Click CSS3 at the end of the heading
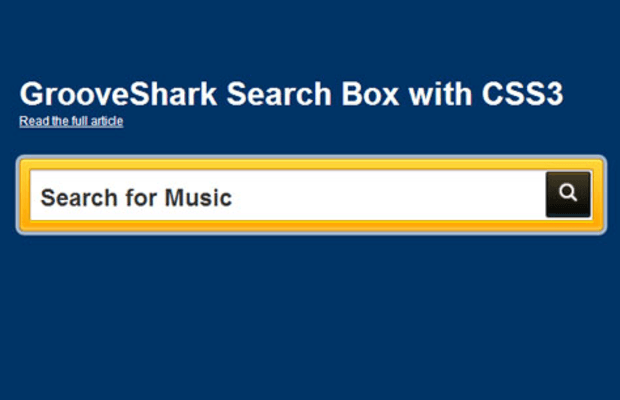 point(522,94)
